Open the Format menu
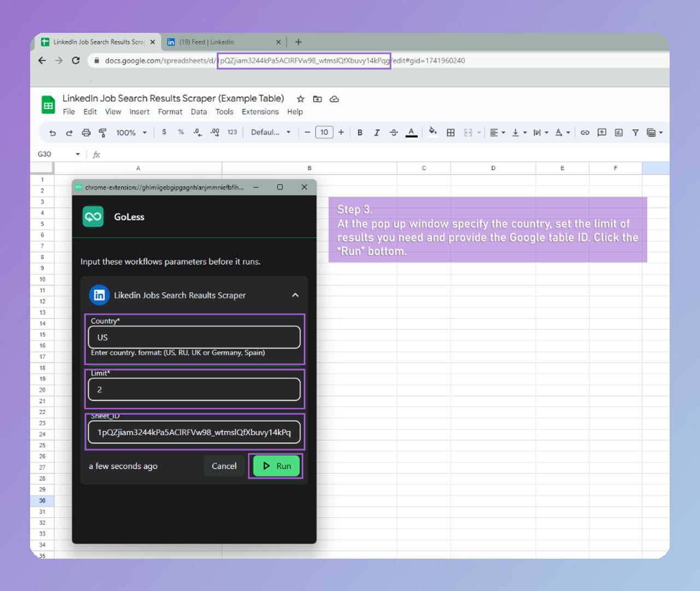Viewport: 700px width, 591px height. click(x=170, y=112)
